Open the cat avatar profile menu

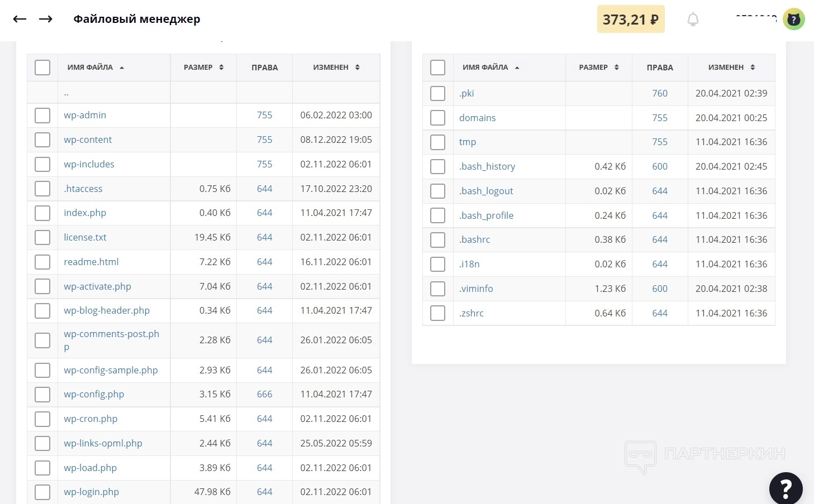(793, 20)
